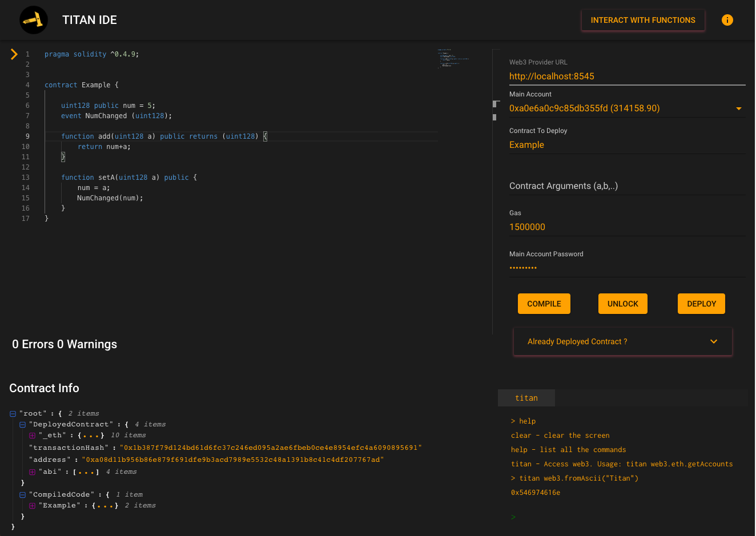Image resolution: width=756 pixels, height=536 pixels.
Task: Click the orange chevron beside line 1
Action: (x=14, y=54)
